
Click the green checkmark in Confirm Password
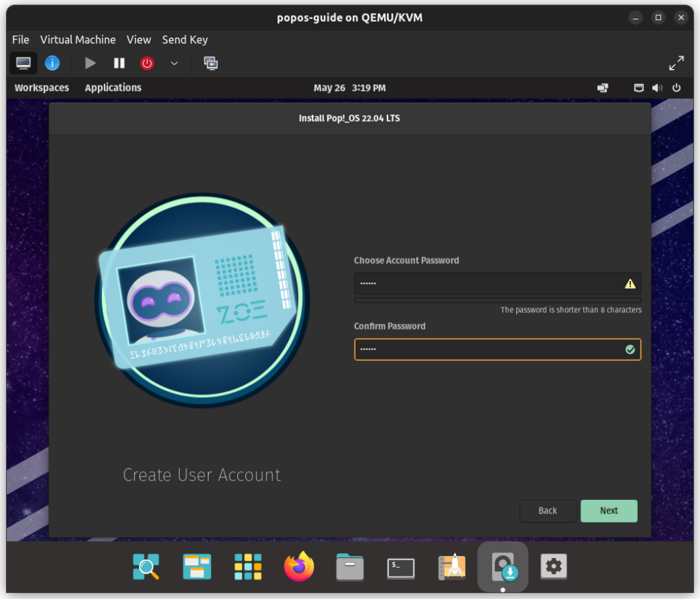630,349
